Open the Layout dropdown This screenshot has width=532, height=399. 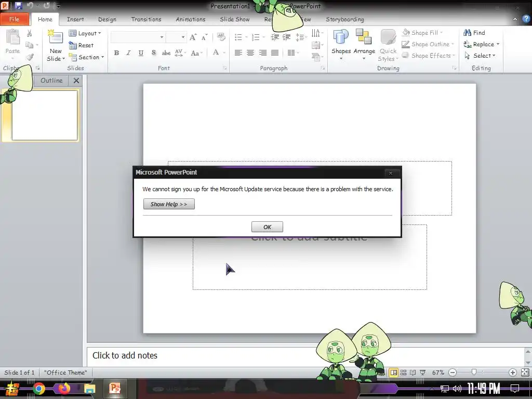85,33
